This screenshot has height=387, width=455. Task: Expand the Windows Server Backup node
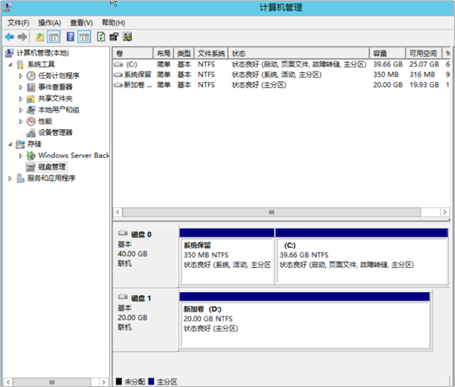pos(20,156)
